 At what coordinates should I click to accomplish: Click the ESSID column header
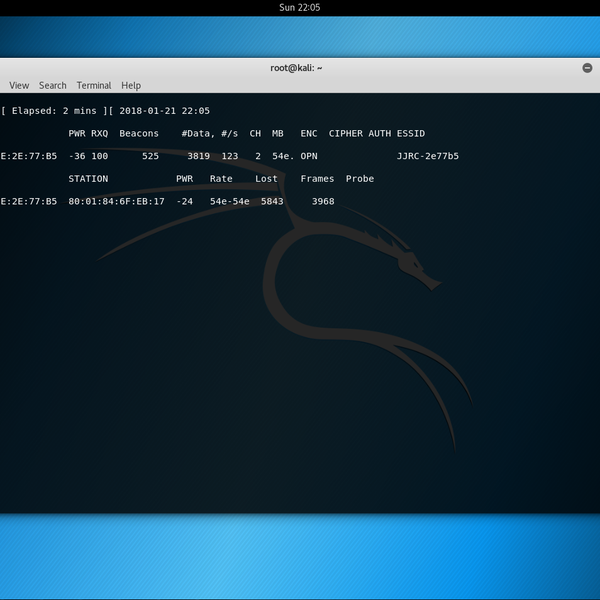(411, 134)
